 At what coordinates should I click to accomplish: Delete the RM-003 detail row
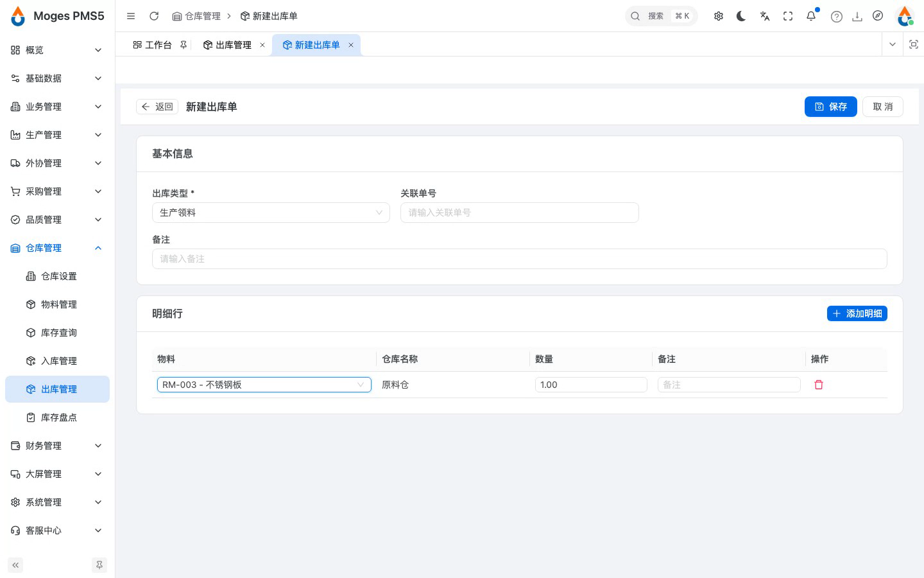click(819, 385)
